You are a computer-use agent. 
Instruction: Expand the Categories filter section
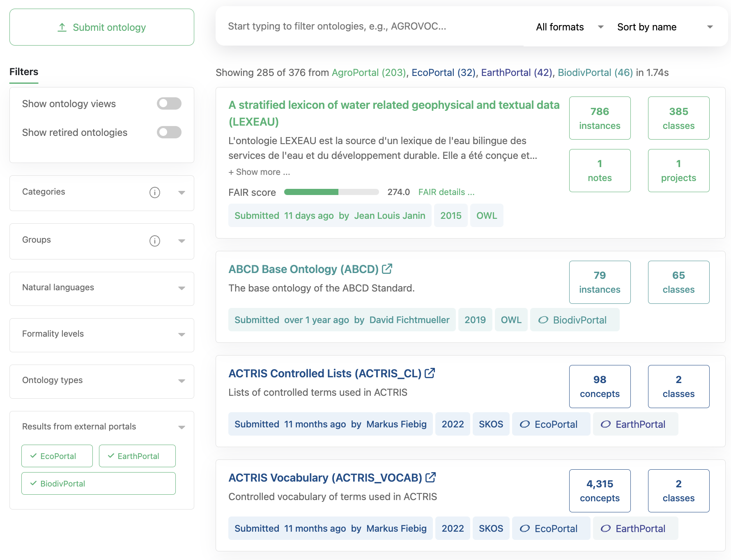tap(181, 193)
